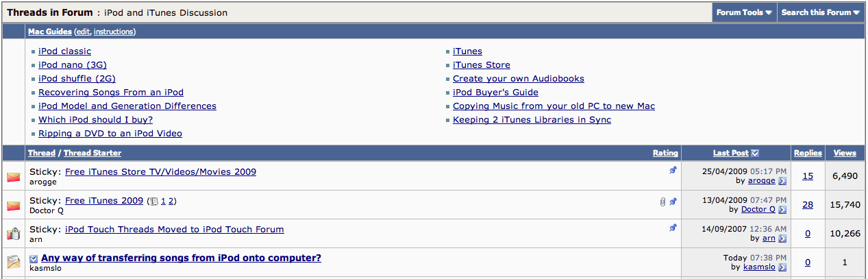Click the edit link next to Mac Guides
The width and height of the screenshot is (868, 279).
82,32
